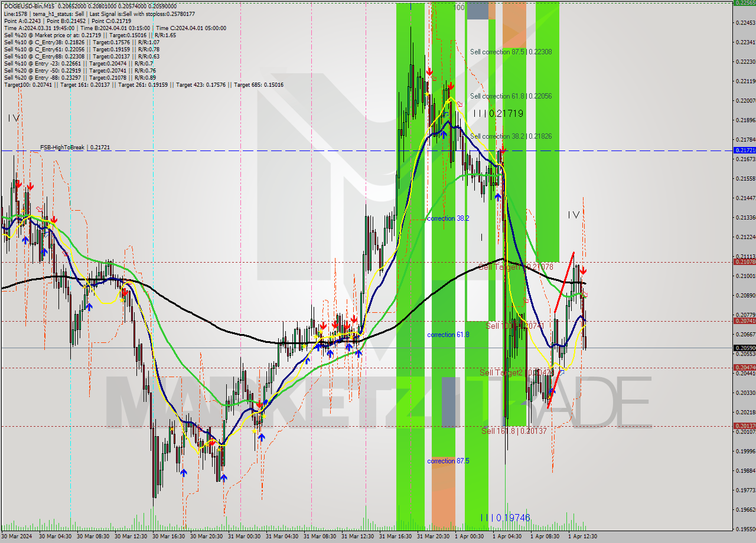Click the green price tag at top of axis
Screen dimensions: 756x543
pos(744,3)
